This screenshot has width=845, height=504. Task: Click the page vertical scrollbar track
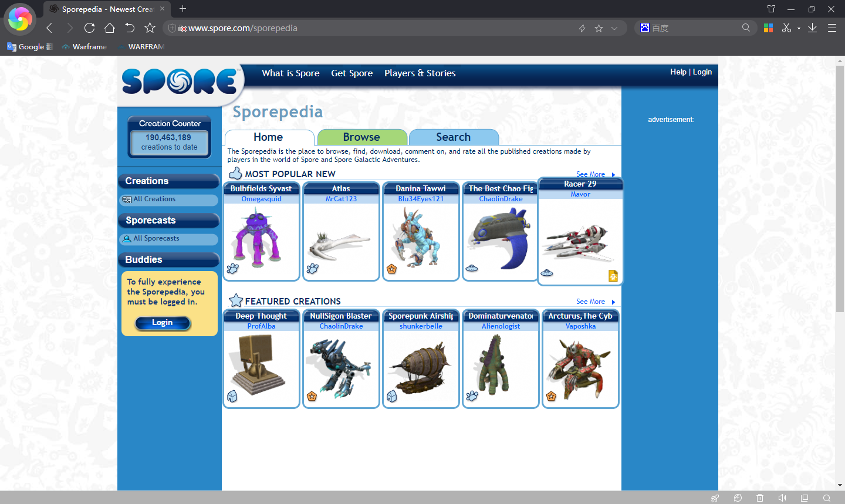point(840,273)
